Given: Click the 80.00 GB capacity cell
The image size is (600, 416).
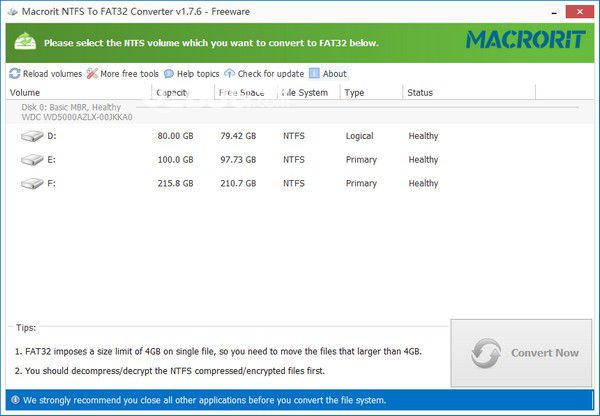Looking at the screenshot, I should click(x=175, y=136).
